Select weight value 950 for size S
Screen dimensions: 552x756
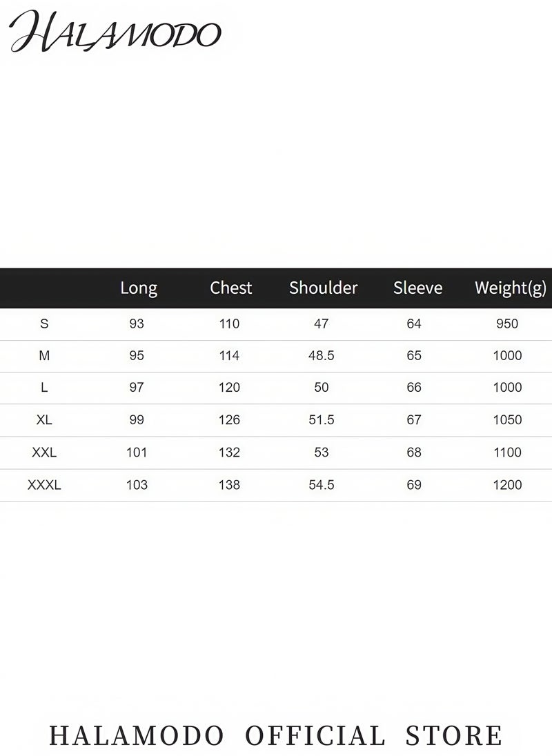(x=507, y=324)
